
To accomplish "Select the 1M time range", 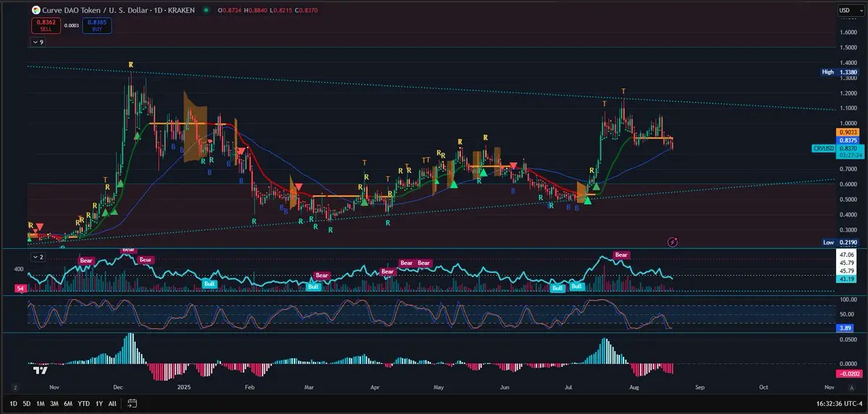I will (x=40, y=402).
